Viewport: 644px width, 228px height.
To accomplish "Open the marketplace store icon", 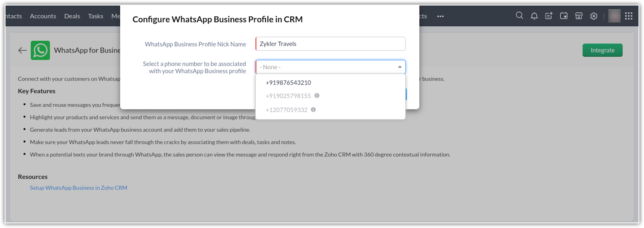I will [x=578, y=16].
